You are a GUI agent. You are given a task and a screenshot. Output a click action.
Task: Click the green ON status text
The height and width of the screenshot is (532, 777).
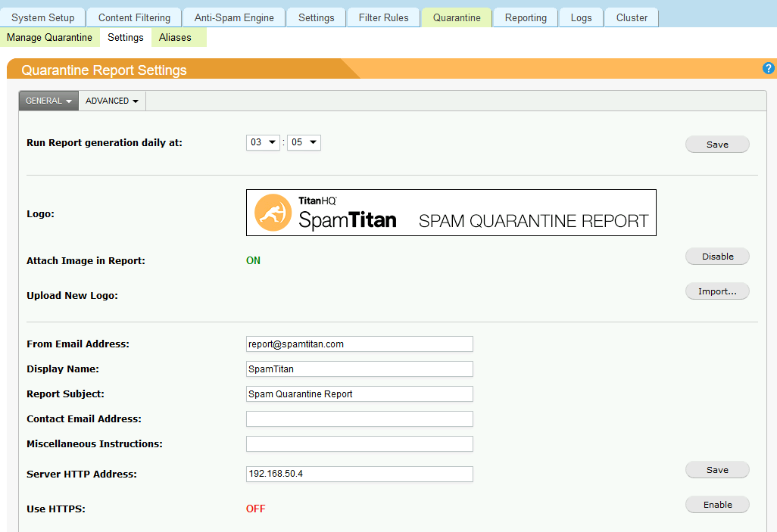(253, 260)
